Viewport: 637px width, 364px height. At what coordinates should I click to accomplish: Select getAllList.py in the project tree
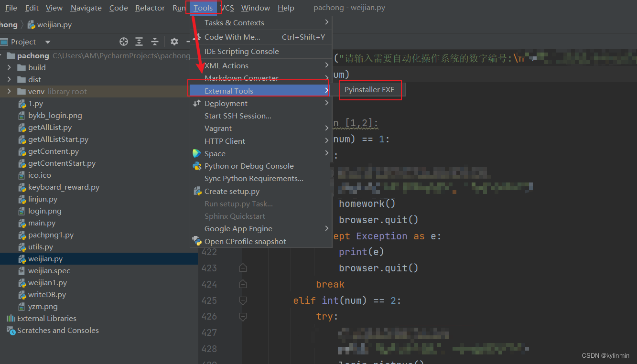pos(50,127)
